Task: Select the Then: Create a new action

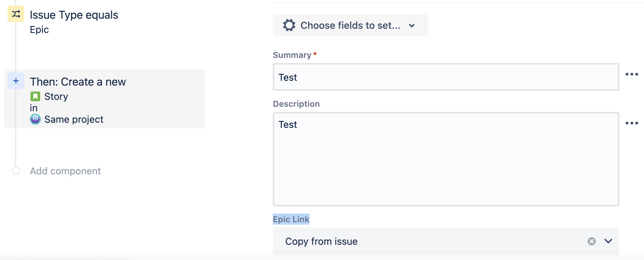Action: pyautogui.click(x=78, y=82)
